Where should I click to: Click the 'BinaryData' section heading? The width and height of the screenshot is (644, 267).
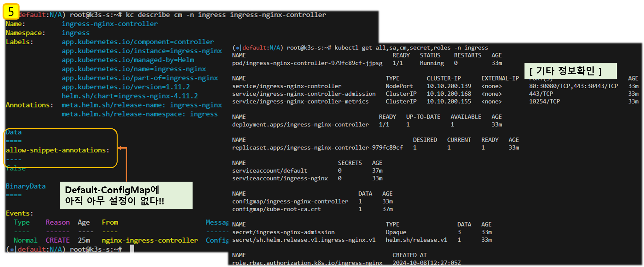(x=26, y=186)
